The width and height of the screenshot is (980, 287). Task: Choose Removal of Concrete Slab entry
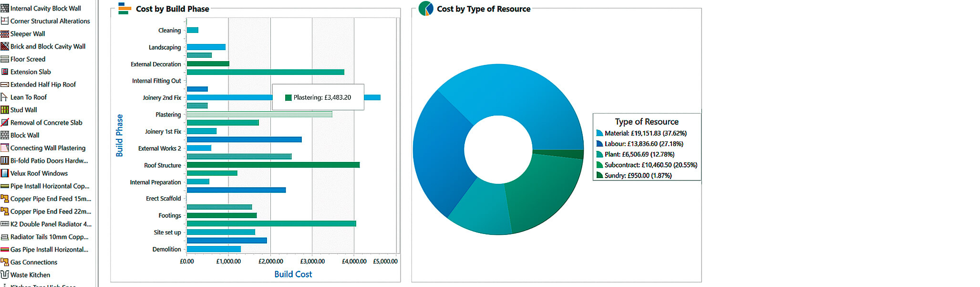[x=46, y=123]
